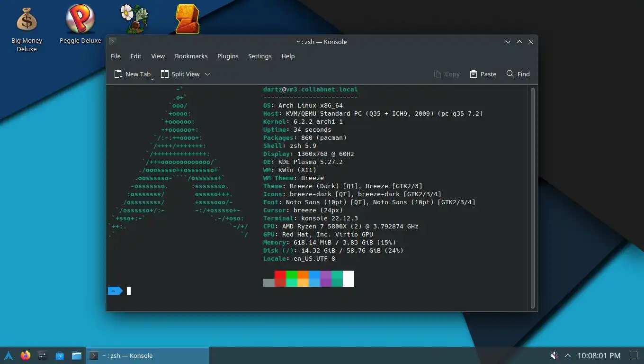Click the '~ : zsh — Konsole' taskbar entry
644x364 pixels.
click(147, 355)
